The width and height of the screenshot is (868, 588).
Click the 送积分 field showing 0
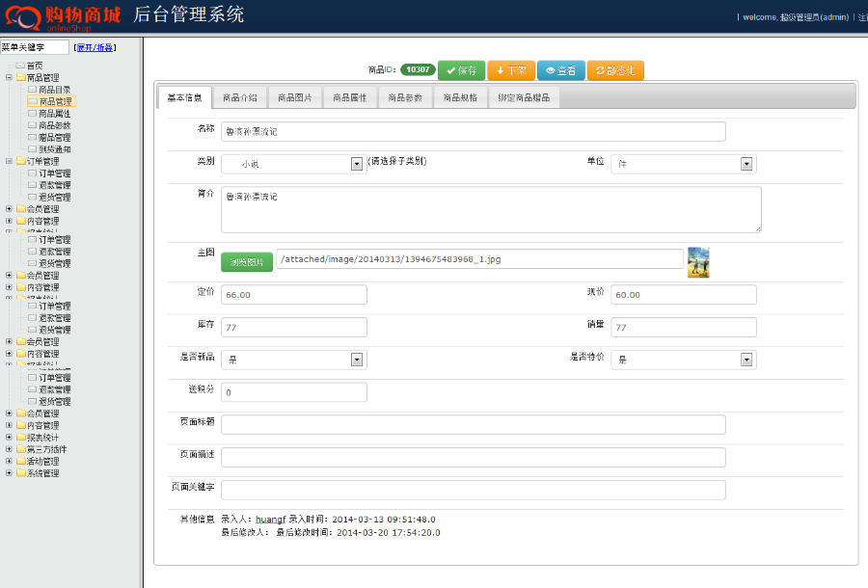(x=294, y=392)
